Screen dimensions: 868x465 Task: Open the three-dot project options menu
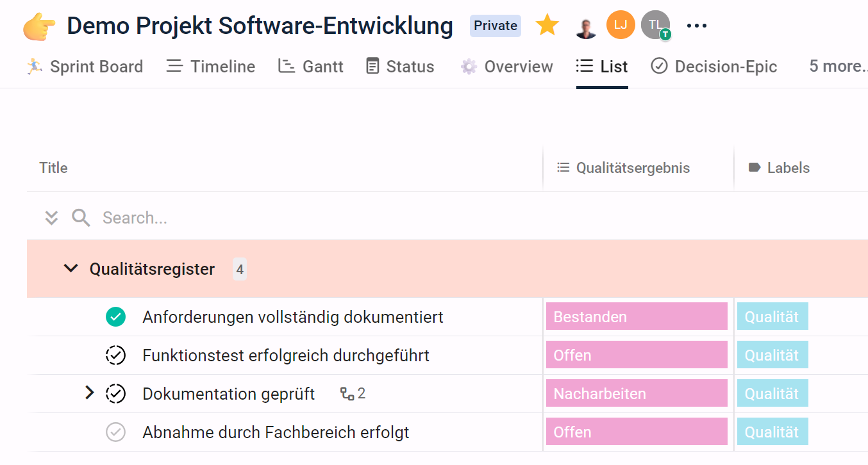697,26
